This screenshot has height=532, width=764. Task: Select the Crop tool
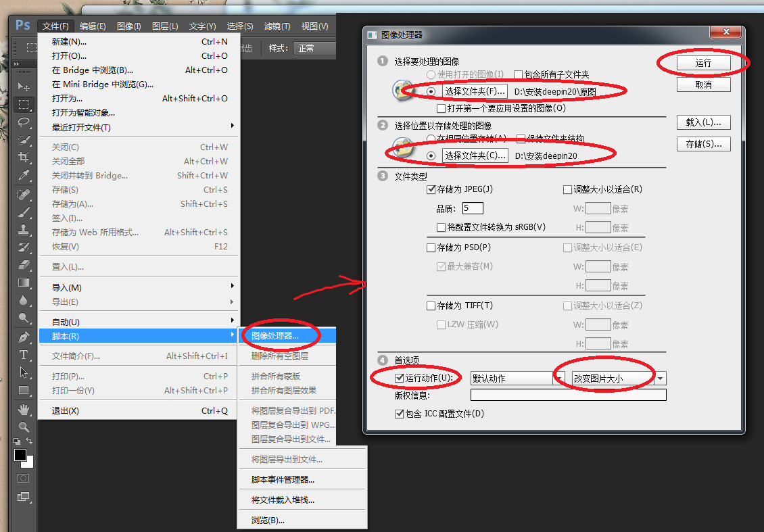[24, 158]
